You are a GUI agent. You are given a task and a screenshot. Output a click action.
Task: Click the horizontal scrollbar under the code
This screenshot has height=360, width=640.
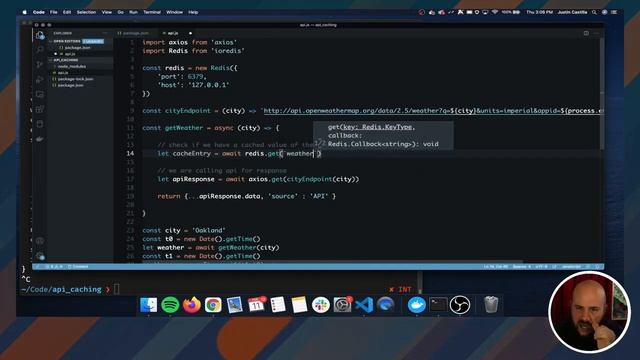[318, 262]
